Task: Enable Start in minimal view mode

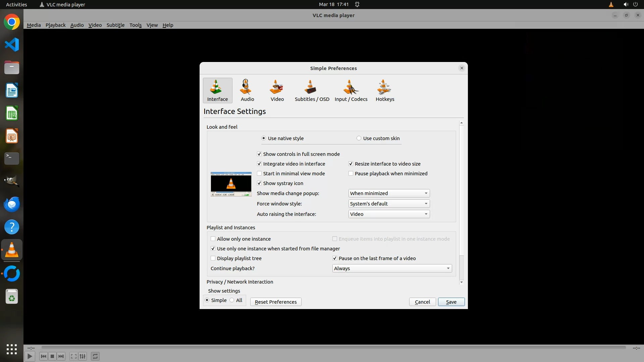Action: point(259,174)
